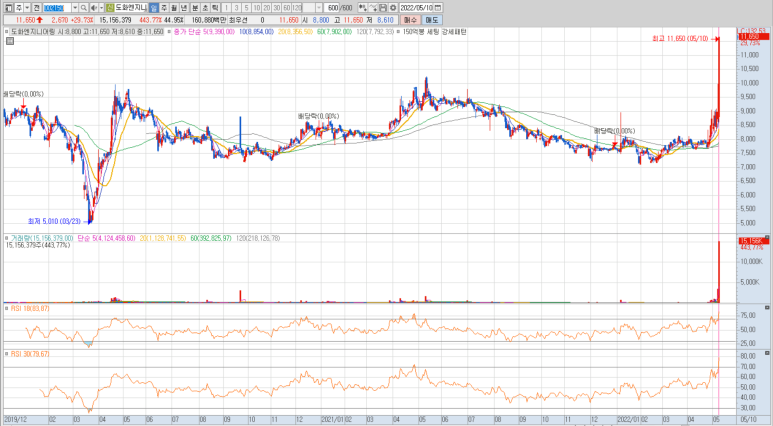Click the green 신 badge icon
The image size is (773, 426).
coord(110,8)
